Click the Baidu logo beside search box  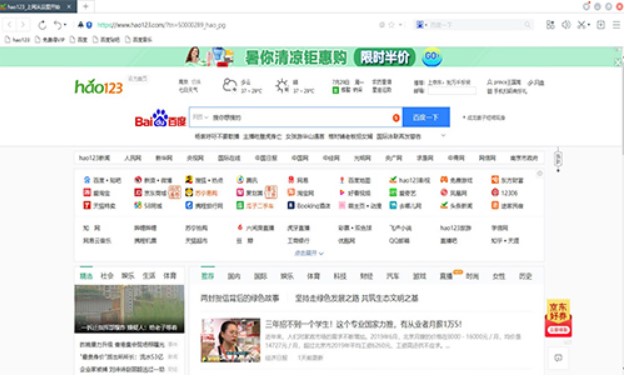[x=160, y=118]
